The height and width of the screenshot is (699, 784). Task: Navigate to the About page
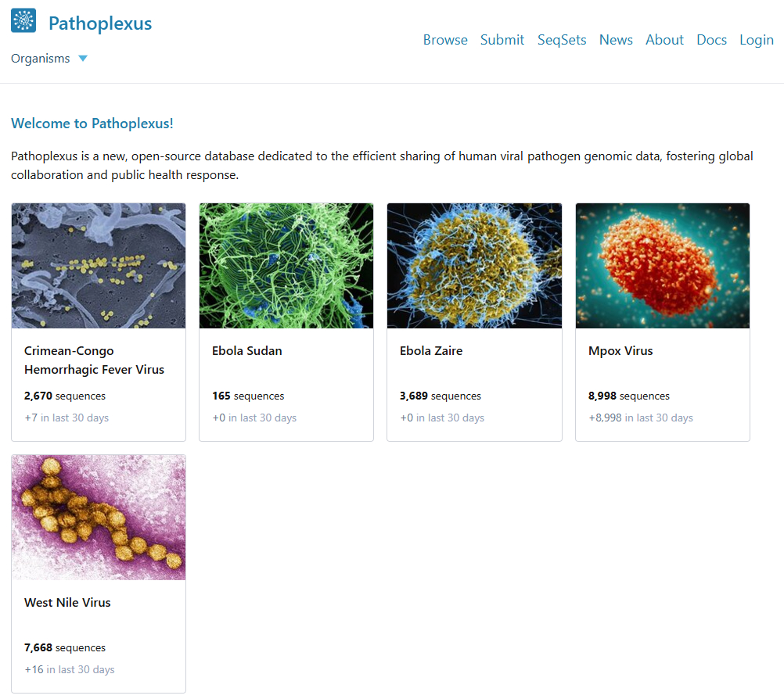(664, 40)
